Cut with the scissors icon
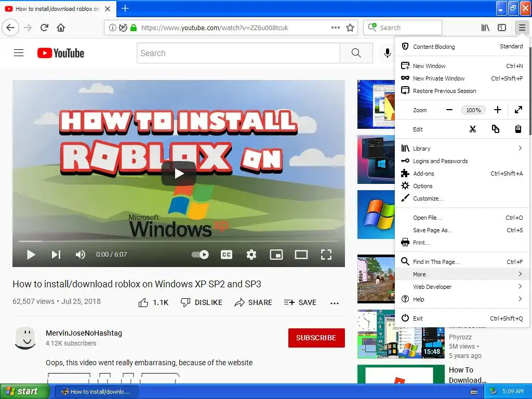The image size is (532, 399). coord(473,129)
